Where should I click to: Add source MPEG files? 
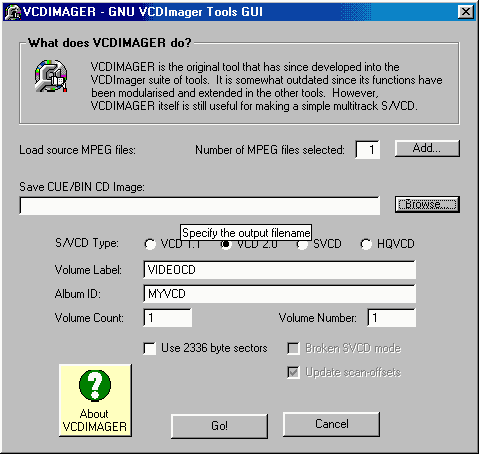pyautogui.click(x=427, y=148)
